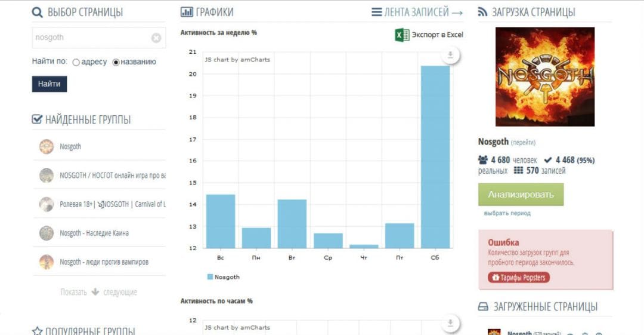Focus the nosgoth search input

pyautogui.click(x=98, y=38)
